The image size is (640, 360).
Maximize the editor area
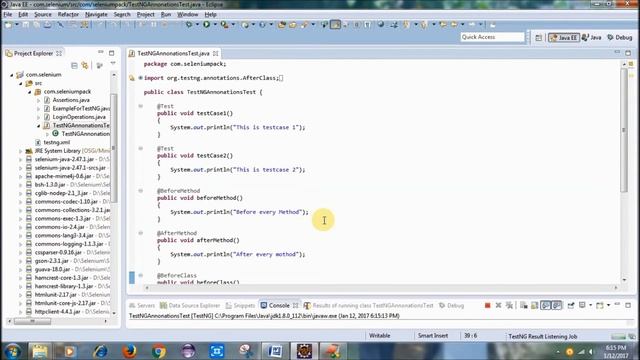point(628,53)
